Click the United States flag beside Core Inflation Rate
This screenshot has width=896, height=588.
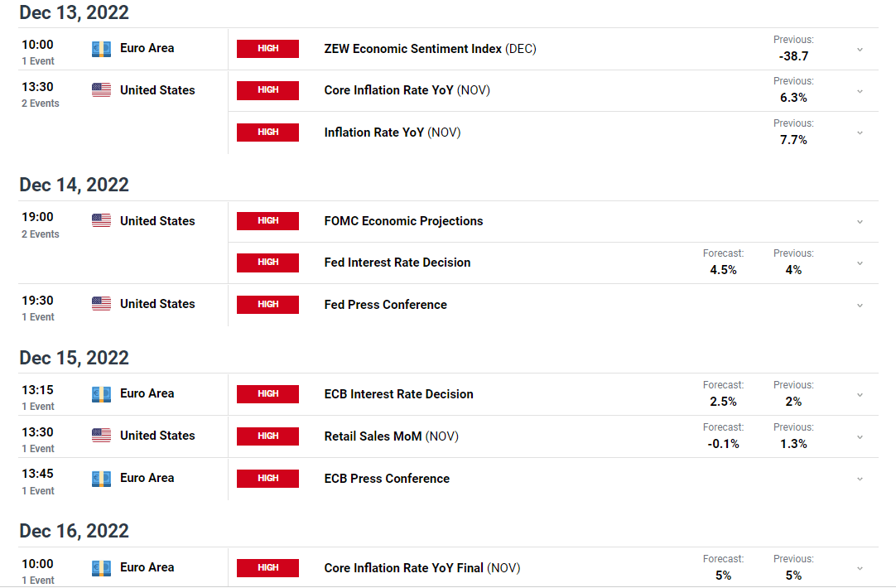click(x=101, y=90)
